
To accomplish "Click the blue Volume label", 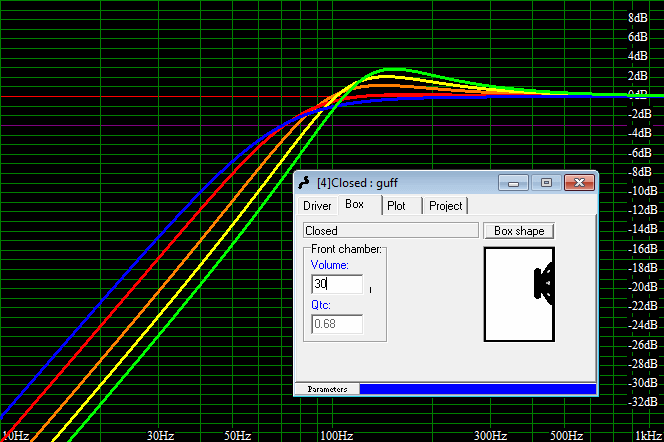I will point(329,265).
